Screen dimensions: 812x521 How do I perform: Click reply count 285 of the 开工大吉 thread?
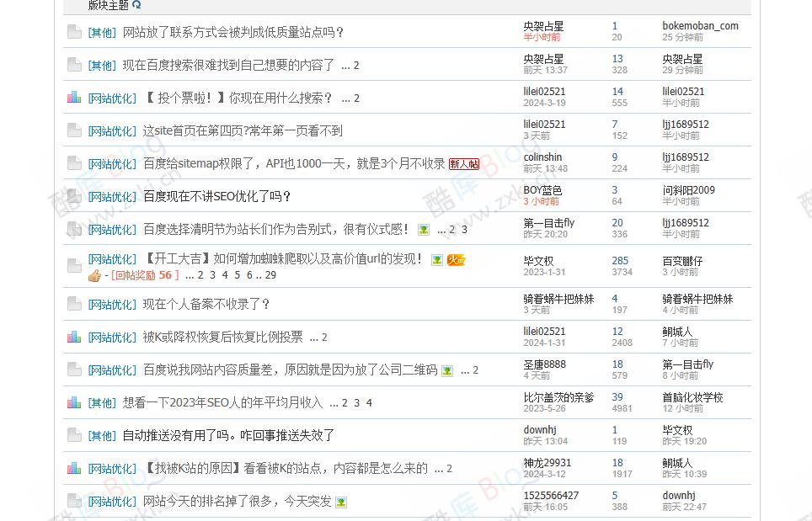point(619,260)
